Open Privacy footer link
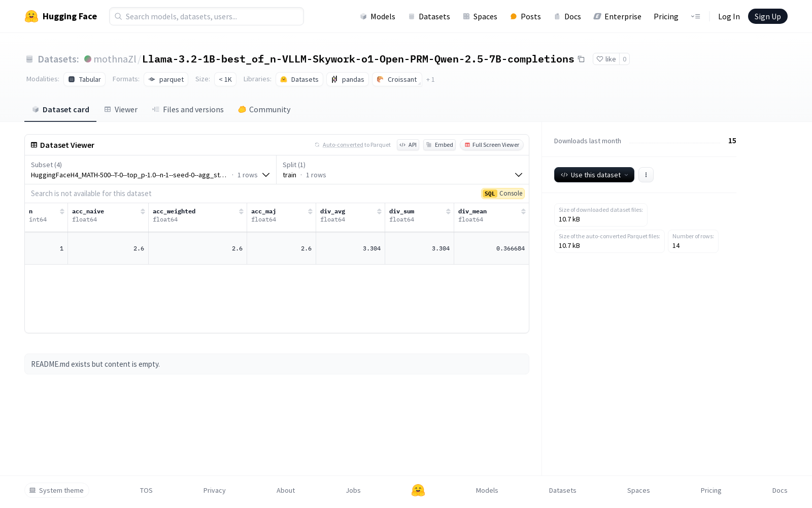 [x=214, y=490]
